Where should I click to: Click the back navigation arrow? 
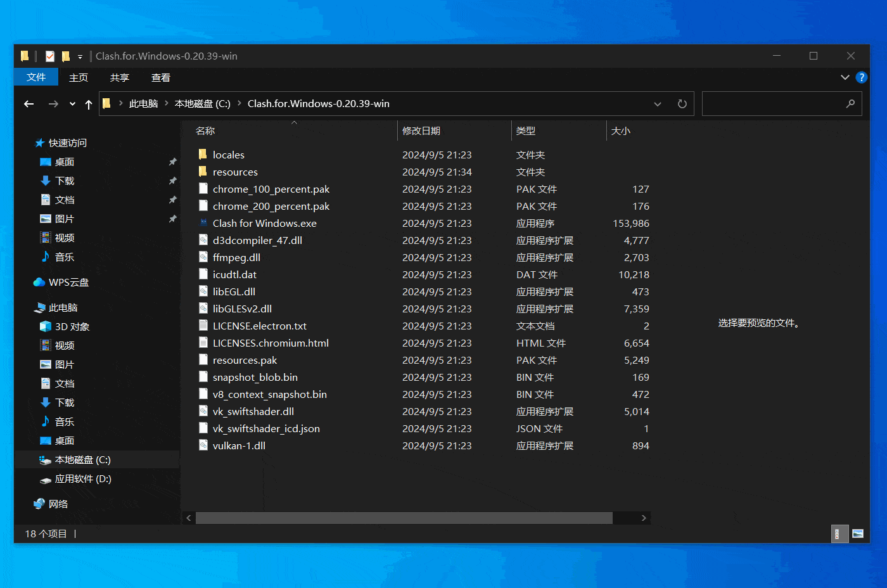pyautogui.click(x=29, y=103)
